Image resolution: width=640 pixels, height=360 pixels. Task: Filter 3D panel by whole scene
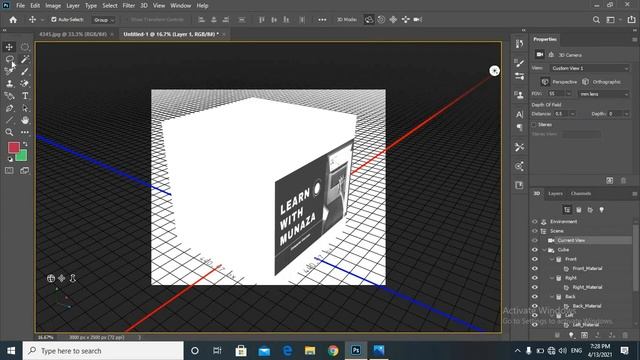pos(567,210)
